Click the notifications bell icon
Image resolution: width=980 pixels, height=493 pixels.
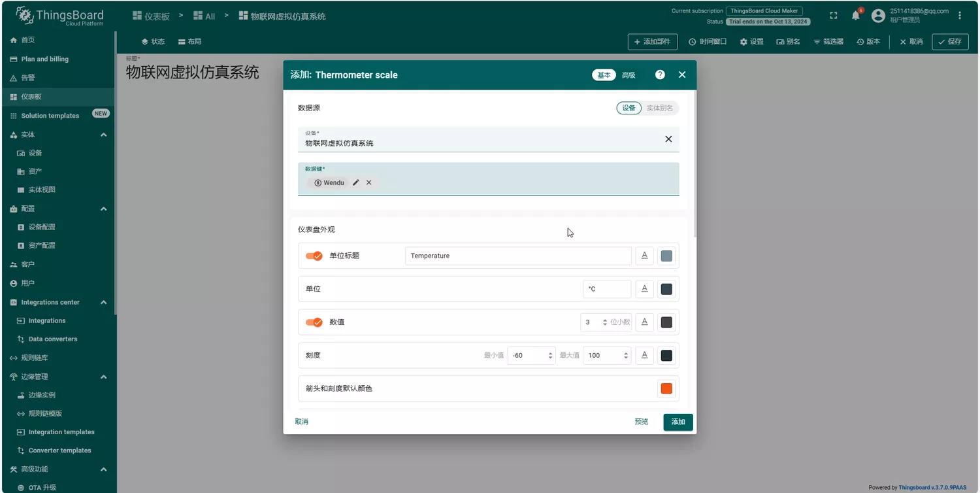(855, 16)
